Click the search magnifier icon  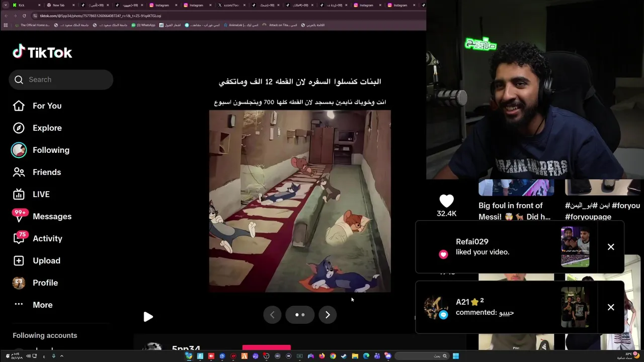(x=19, y=79)
